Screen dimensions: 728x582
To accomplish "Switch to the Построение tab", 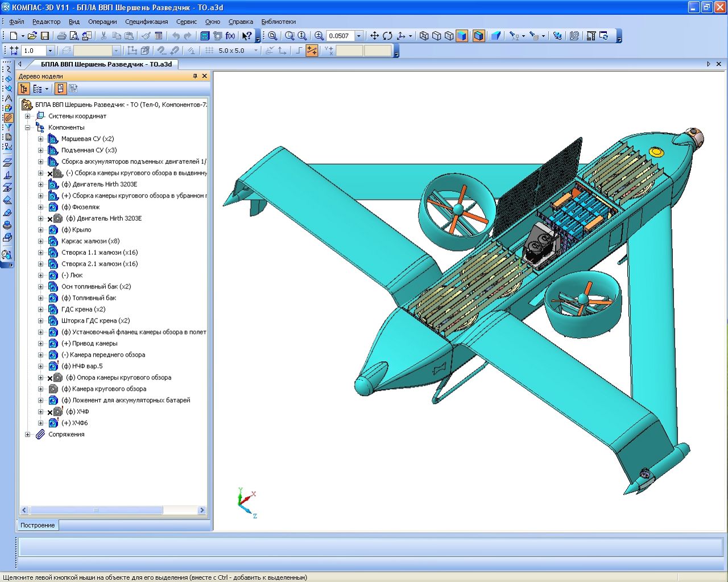I will [38, 525].
